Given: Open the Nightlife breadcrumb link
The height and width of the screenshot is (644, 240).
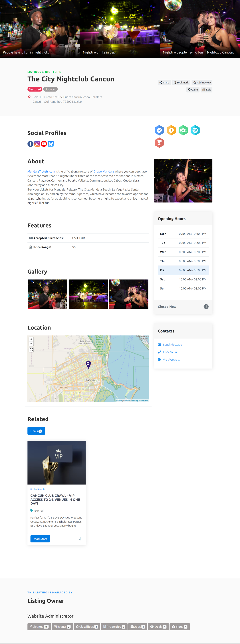Looking at the screenshot, I should [x=53, y=72].
